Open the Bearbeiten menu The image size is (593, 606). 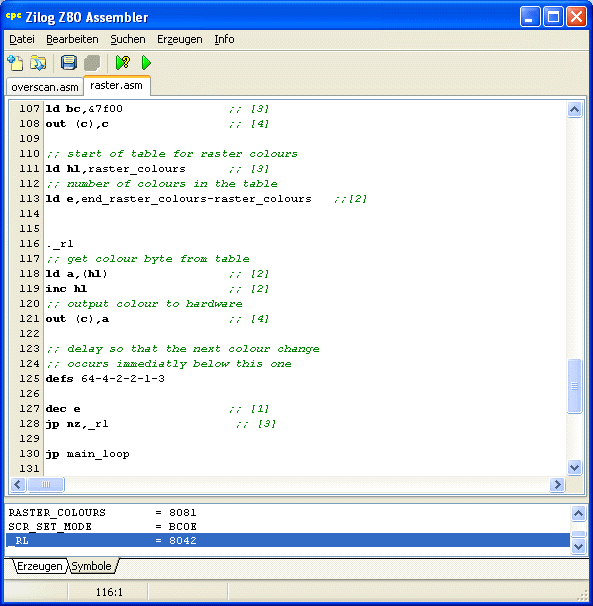point(72,39)
